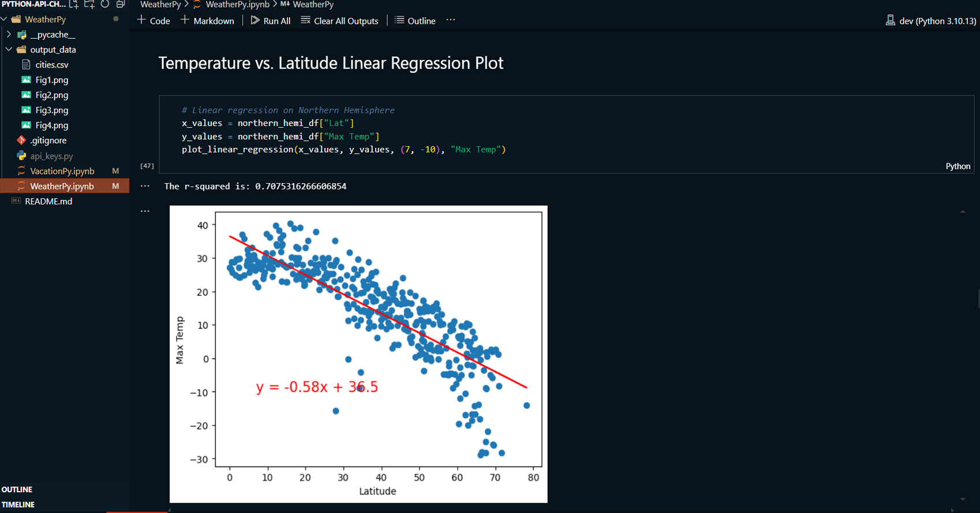
Task: Select the dev Python 3.10.13 kernel picker
Action: [931, 21]
